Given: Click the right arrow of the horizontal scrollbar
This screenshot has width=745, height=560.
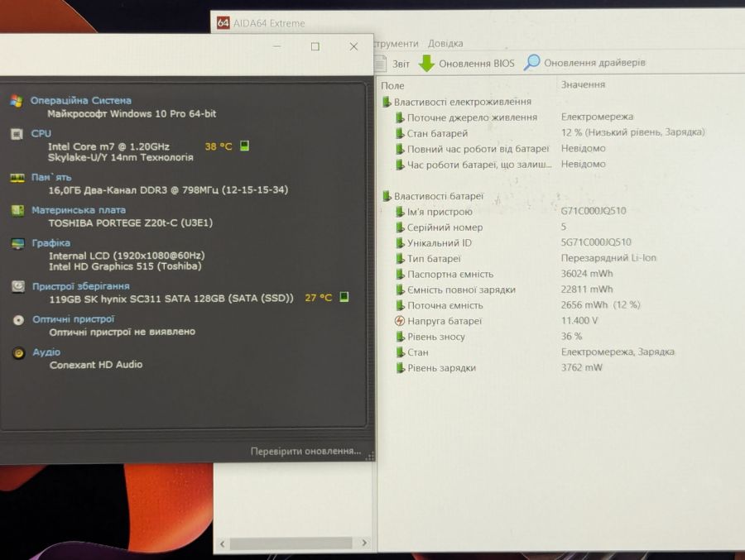Looking at the screenshot, I should [x=364, y=543].
